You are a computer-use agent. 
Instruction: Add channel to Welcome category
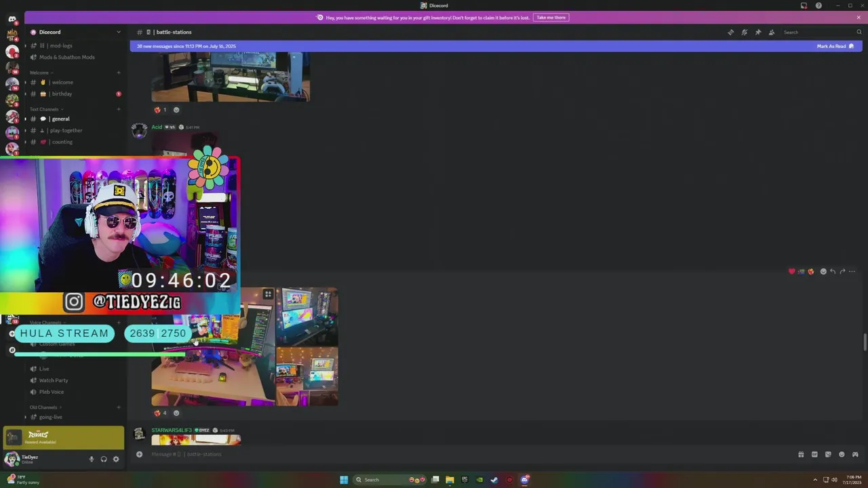click(x=119, y=73)
